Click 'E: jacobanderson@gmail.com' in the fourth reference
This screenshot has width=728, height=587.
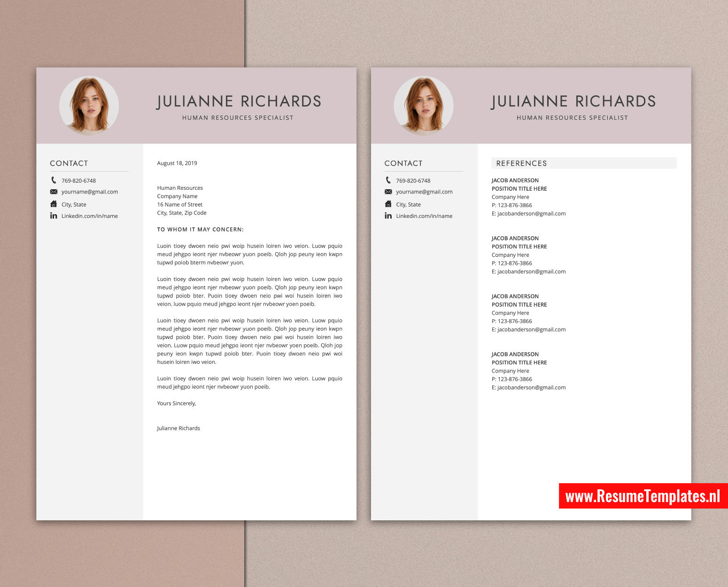click(529, 388)
